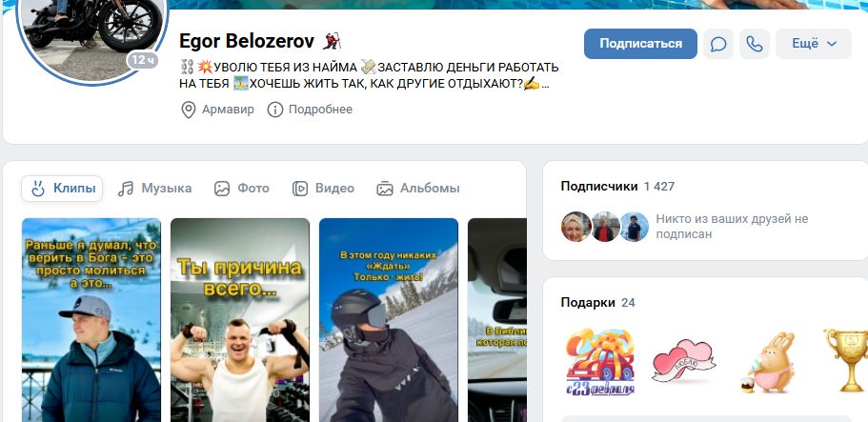868x422 pixels.
Task: Play the clip "Ты причина всего..."
Action: click(240, 320)
